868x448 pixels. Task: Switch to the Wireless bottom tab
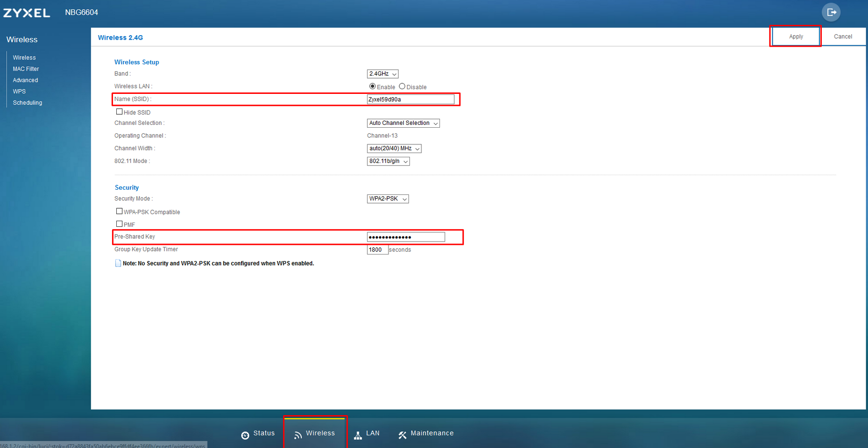point(315,433)
